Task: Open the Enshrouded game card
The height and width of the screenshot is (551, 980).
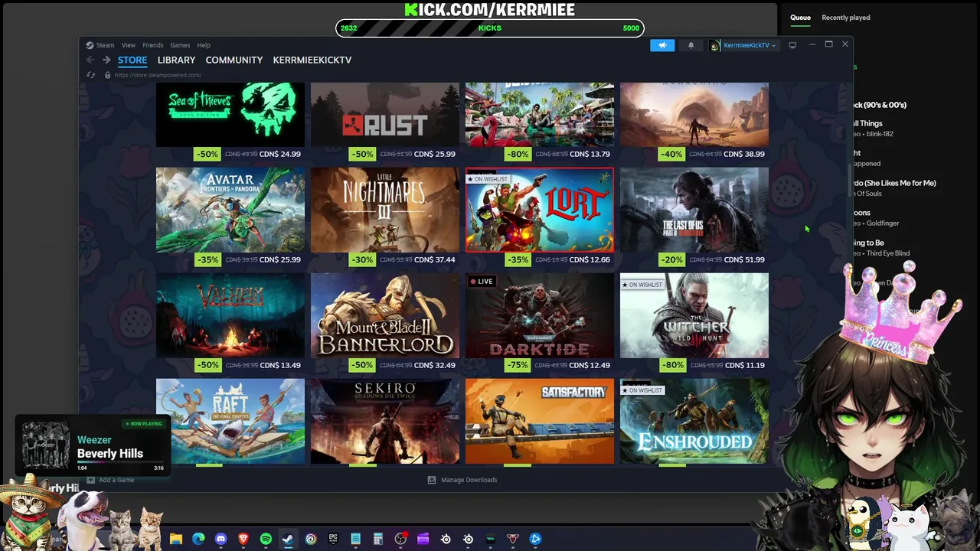Action: [694, 422]
